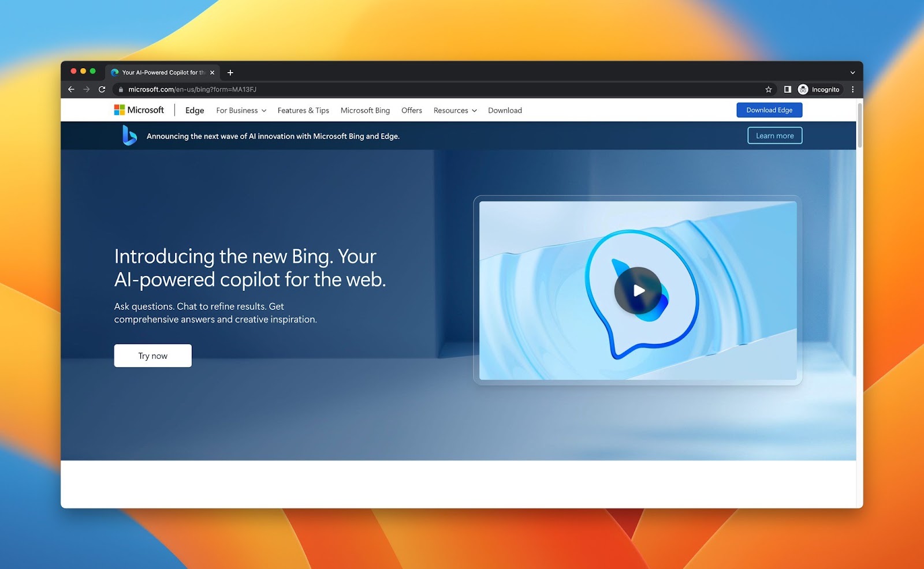
Task: Open the Offers nav item
Action: 412,110
